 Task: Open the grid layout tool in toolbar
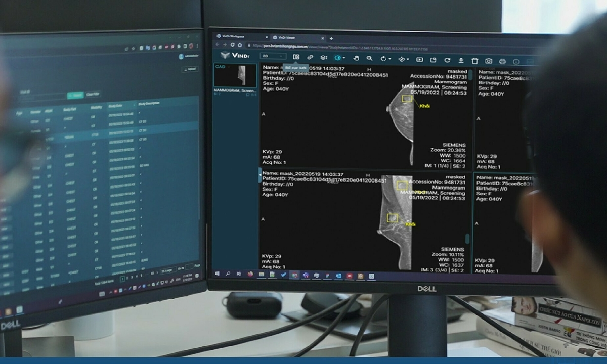296,58
